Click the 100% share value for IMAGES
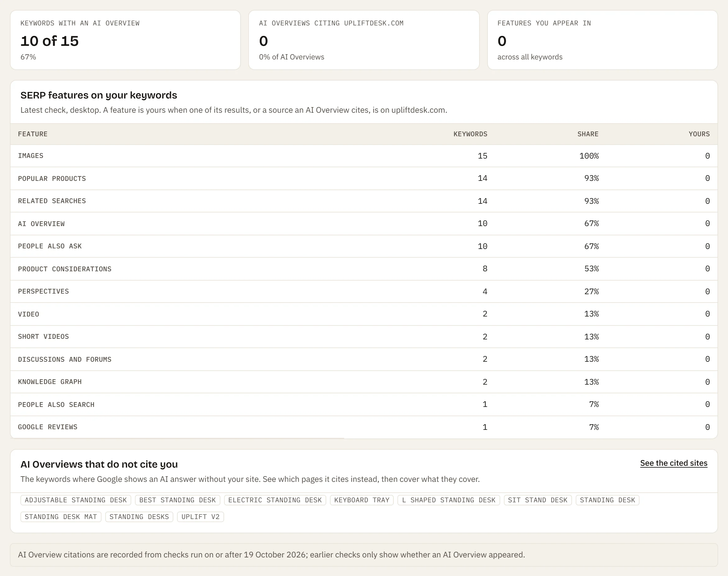Viewport: 728px width, 576px height. [589, 156]
